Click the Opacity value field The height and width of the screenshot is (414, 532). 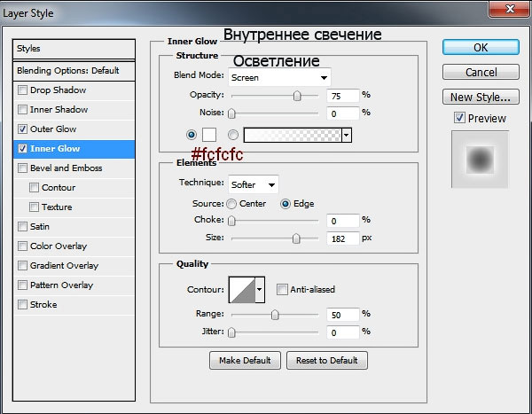[x=342, y=96]
